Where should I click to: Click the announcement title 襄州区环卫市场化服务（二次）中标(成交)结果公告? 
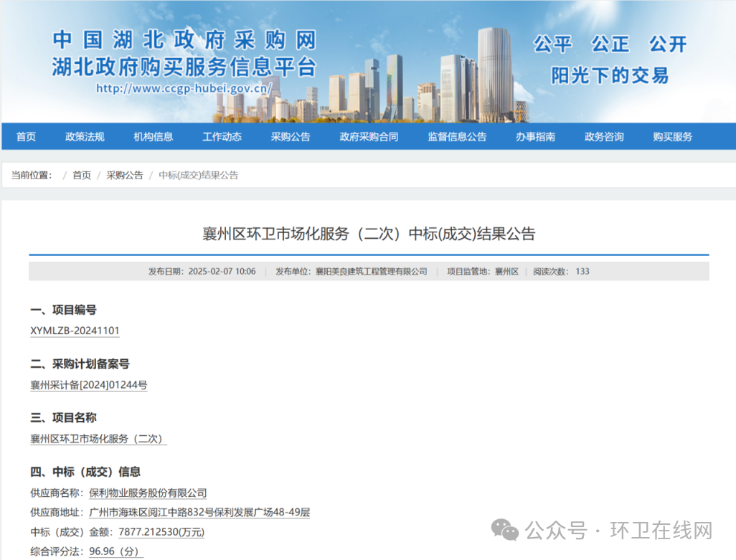tap(369, 234)
